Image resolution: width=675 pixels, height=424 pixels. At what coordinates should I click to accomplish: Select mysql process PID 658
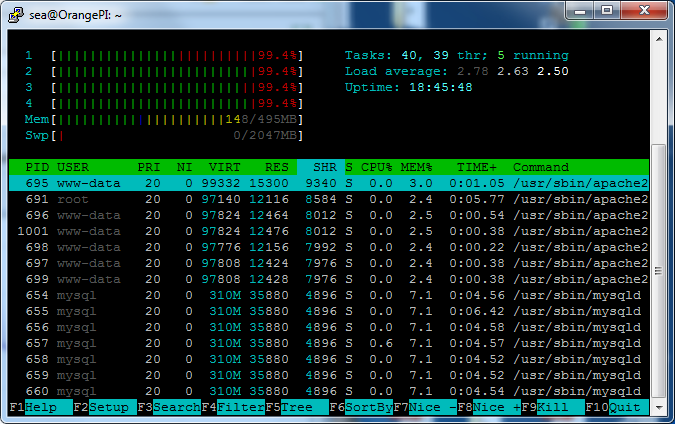click(x=329, y=359)
